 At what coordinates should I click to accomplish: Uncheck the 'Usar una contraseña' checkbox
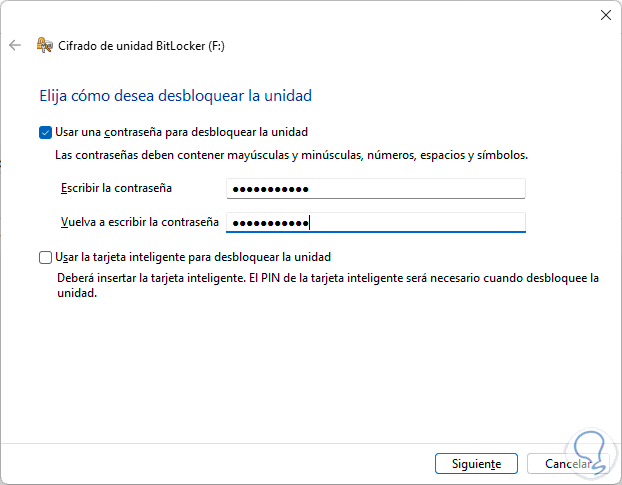click(x=45, y=131)
